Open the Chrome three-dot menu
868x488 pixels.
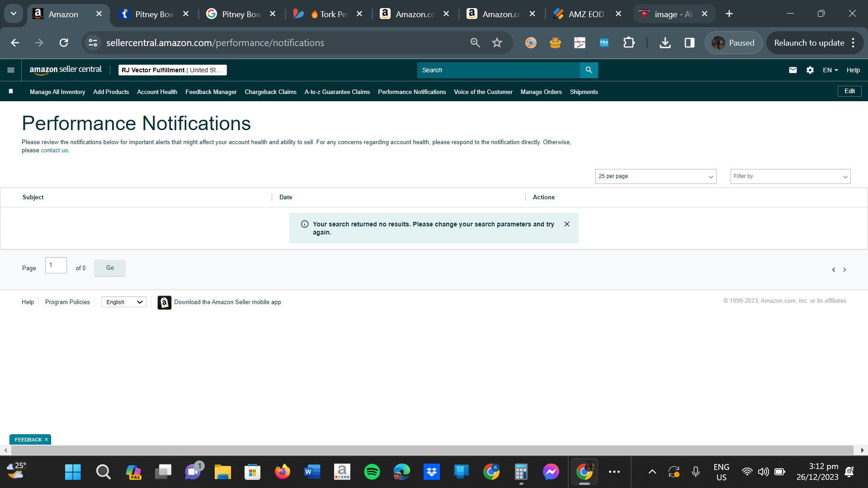click(x=853, y=43)
